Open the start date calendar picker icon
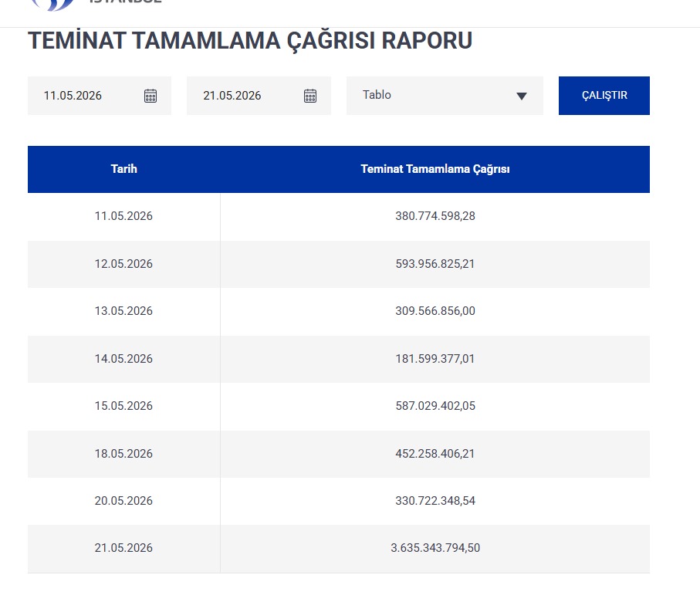Screen dimensions: 700x602 [150, 96]
